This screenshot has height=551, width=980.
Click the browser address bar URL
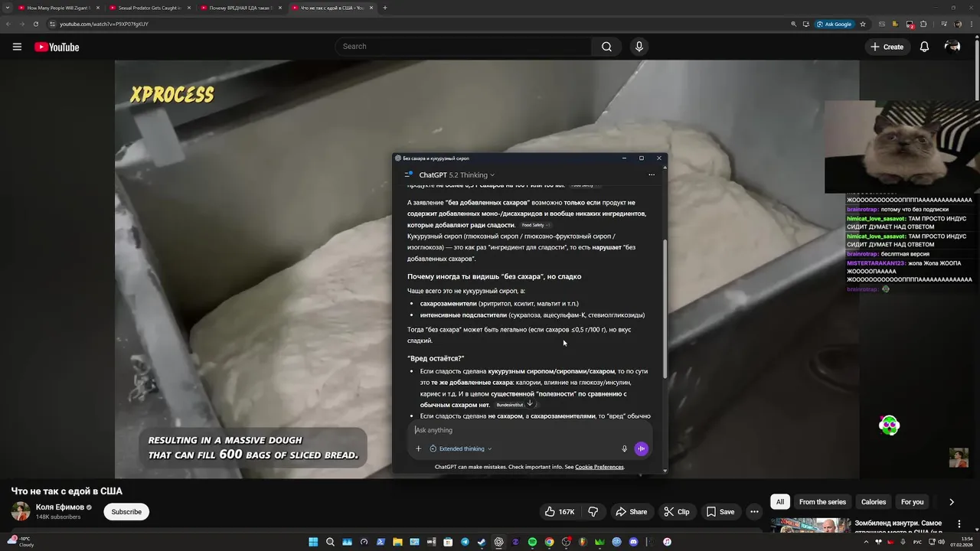click(103, 24)
